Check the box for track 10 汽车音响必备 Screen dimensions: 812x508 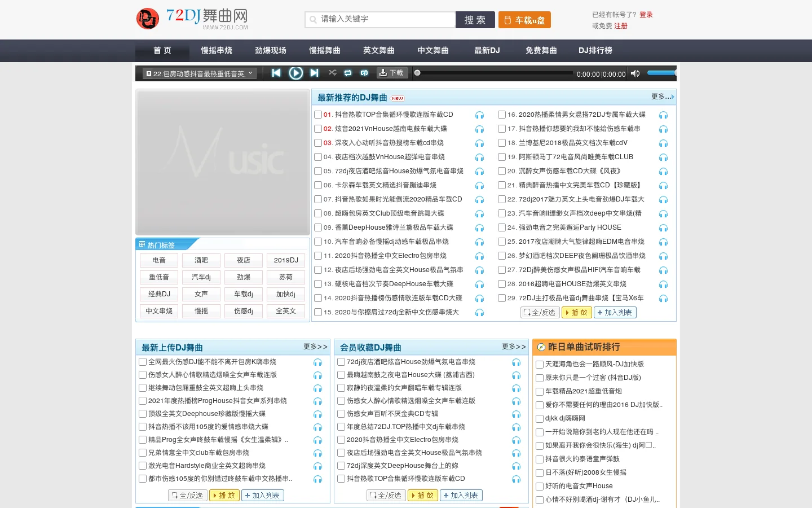pyautogui.click(x=318, y=242)
